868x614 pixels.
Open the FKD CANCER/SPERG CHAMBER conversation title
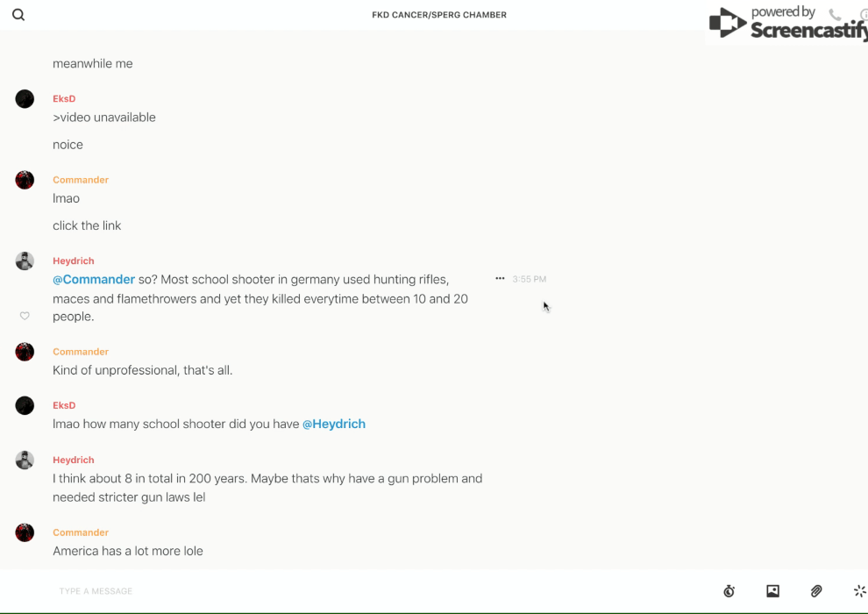click(439, 15)
